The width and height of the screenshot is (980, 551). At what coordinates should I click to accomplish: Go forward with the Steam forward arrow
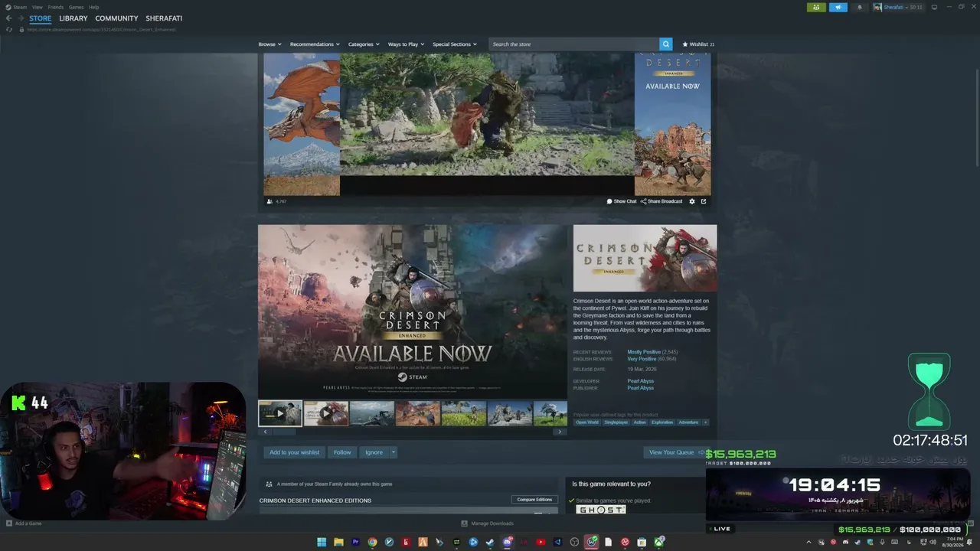21,18
